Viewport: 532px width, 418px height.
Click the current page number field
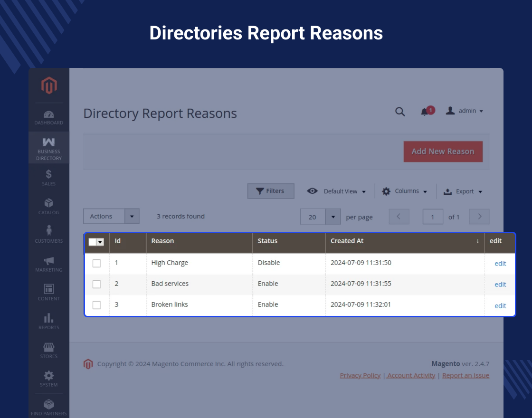[433, 217]
